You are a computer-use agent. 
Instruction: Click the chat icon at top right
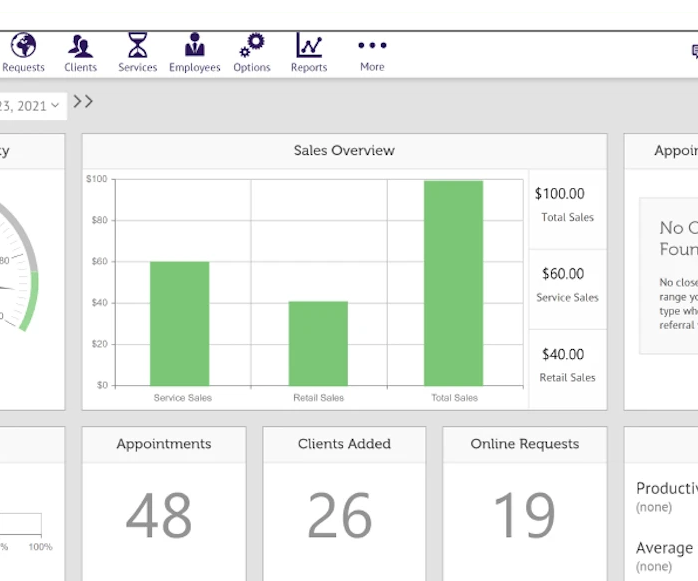(693, 52)
